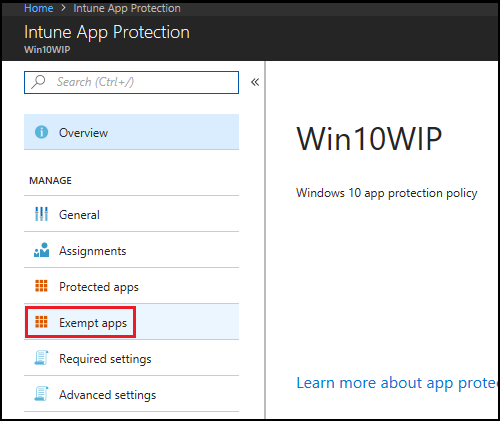This screenshot has width=500, height=421.
Task: Click the General sliders icon
Action: tap(41, 214)
